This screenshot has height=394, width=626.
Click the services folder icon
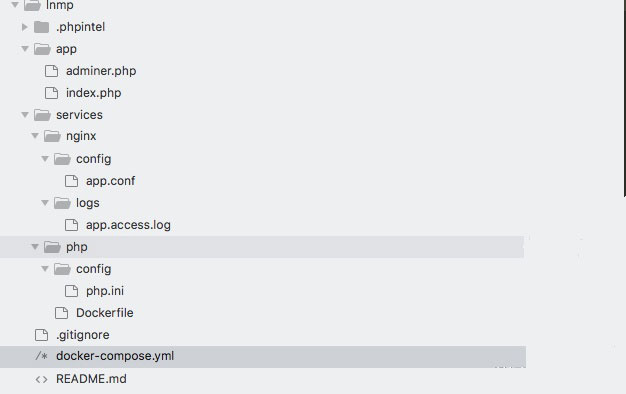[x=42, y=115]
